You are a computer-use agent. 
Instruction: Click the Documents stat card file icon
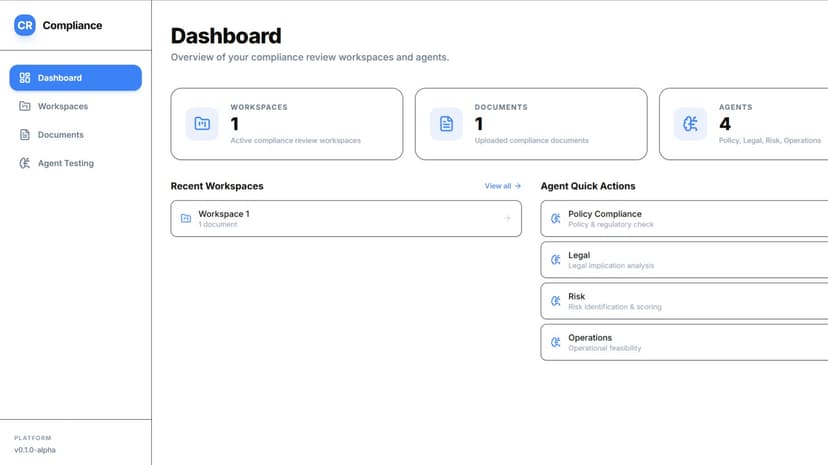(x=446, y=124)
